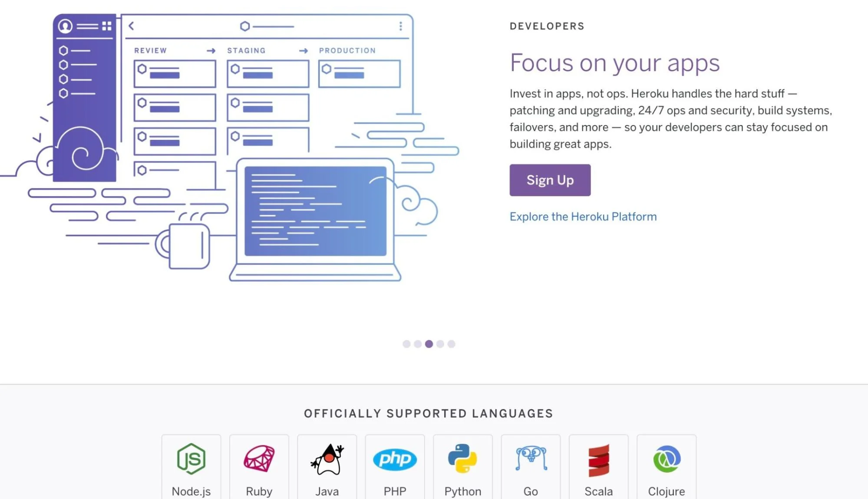Open the Ruby language card
Screen dimensions: 868x499
point(259,467)
